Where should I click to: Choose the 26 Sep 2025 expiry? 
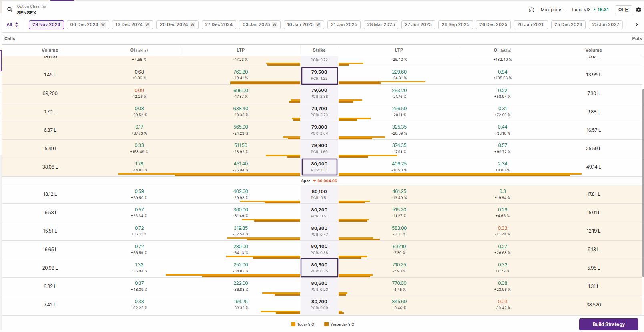(455, 24)
